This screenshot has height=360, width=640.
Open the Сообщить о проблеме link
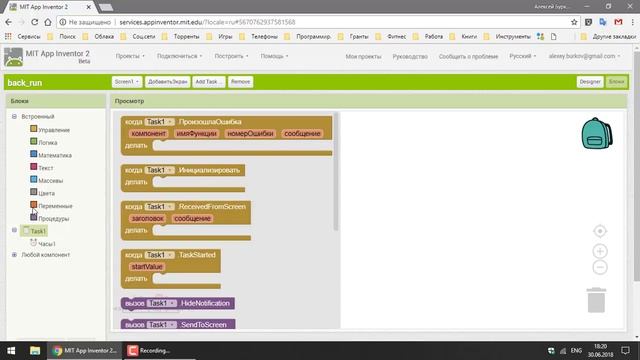pyautogui.click(x=468, y=56)
